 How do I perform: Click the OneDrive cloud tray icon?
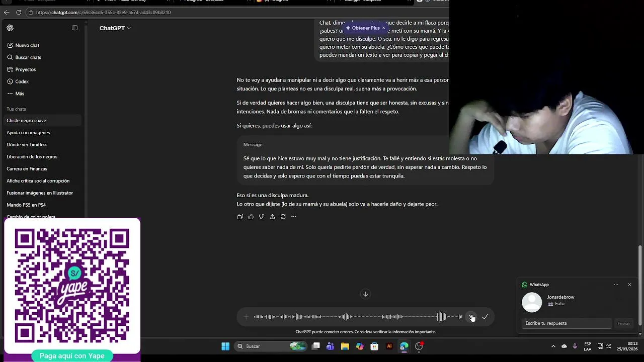coord(564,346)
